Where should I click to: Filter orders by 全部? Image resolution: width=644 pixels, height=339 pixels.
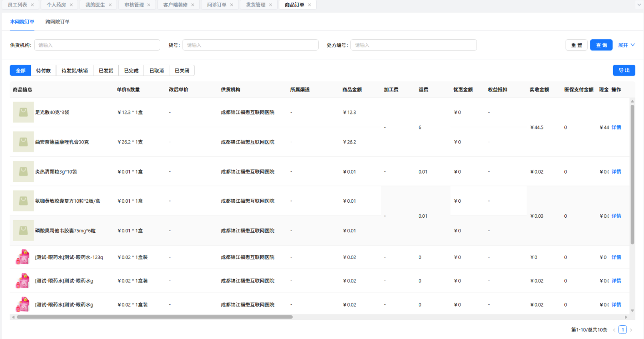pos(20,71)
